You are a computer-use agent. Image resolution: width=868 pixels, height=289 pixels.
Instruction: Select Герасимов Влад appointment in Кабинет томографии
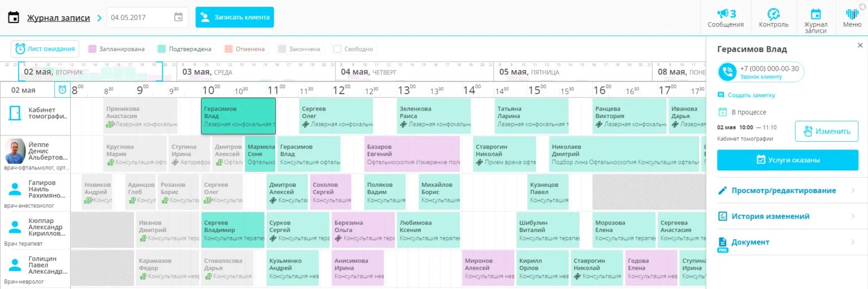pos(238,116)
